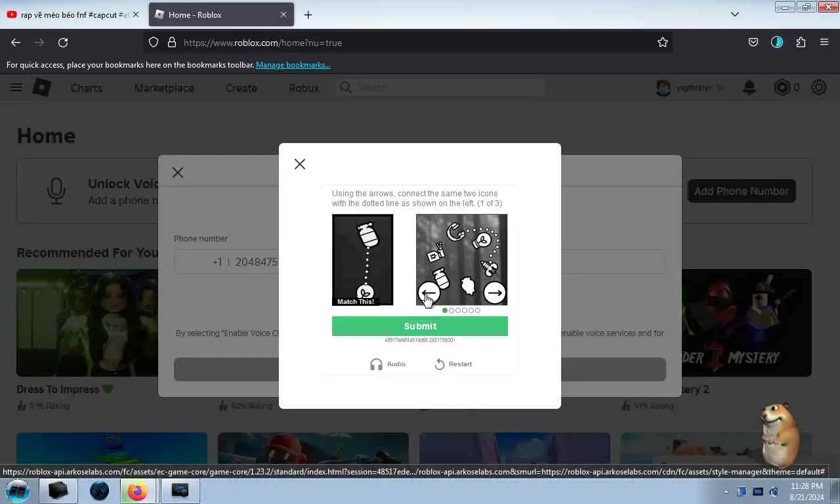The image size is (840, 504).
Task: Click the Firefox taskbar icon
Action: [138, 491]
